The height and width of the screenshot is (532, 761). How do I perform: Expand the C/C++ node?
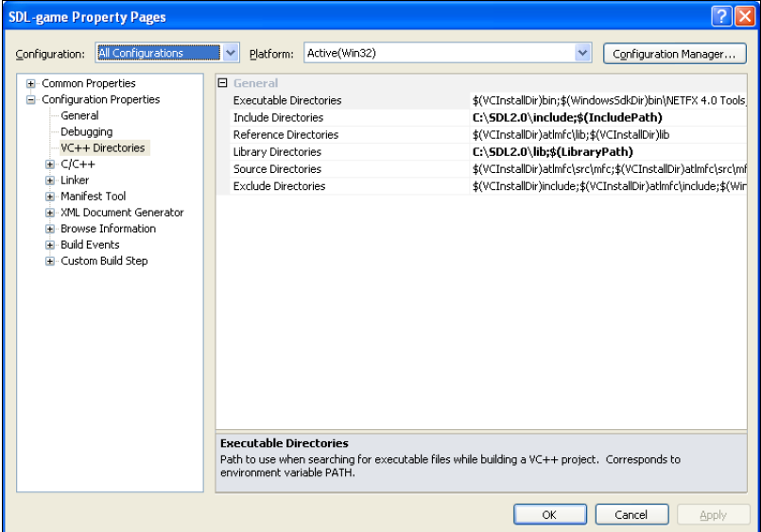tap(49, 164)
